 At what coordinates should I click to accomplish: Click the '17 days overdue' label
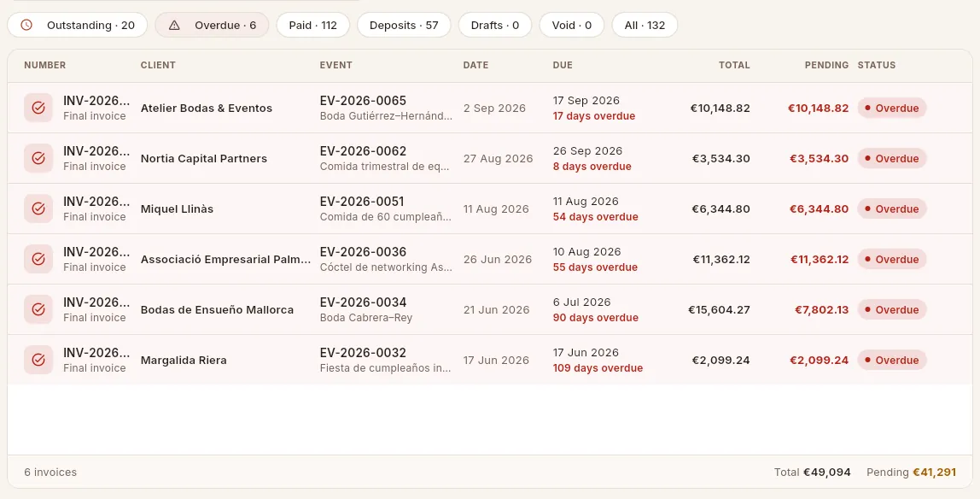click(594, 116)
